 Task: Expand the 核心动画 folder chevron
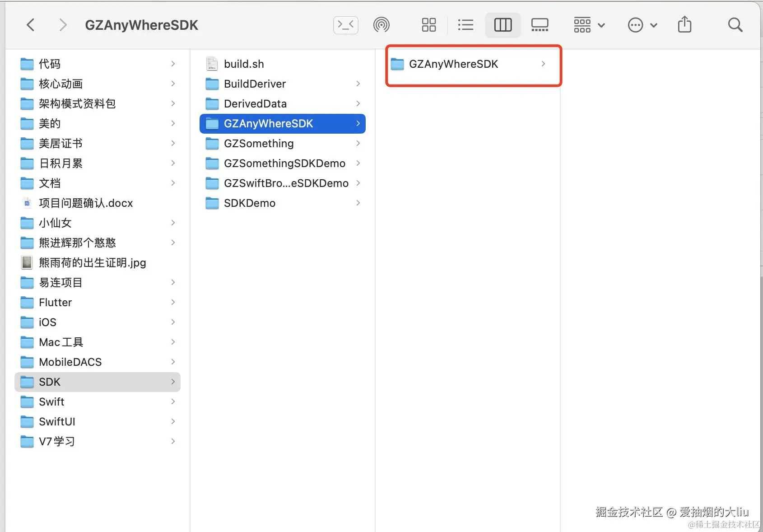(173, 84)
